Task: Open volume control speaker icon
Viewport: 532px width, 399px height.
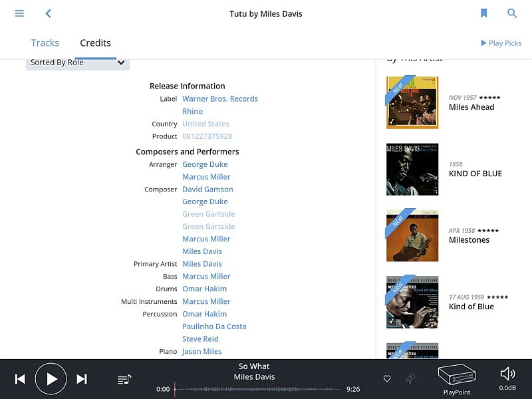Action: pos(508,374)
